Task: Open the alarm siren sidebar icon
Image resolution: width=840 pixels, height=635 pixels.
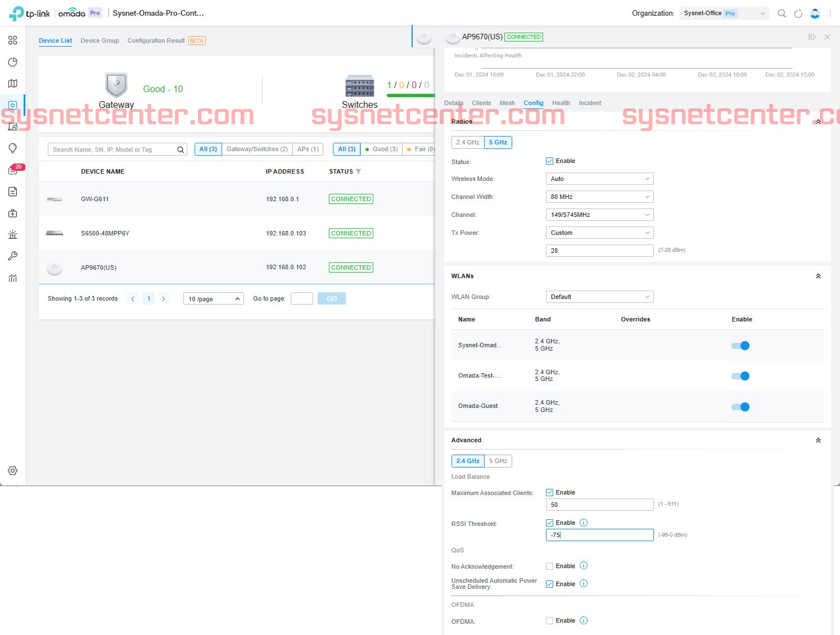Action: point(12,235)
